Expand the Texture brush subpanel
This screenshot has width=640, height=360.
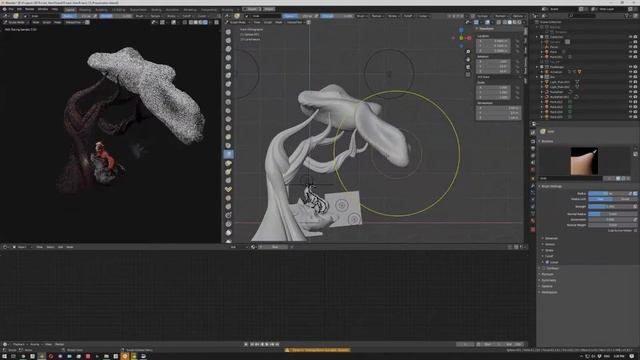click(x=549, y=244)
